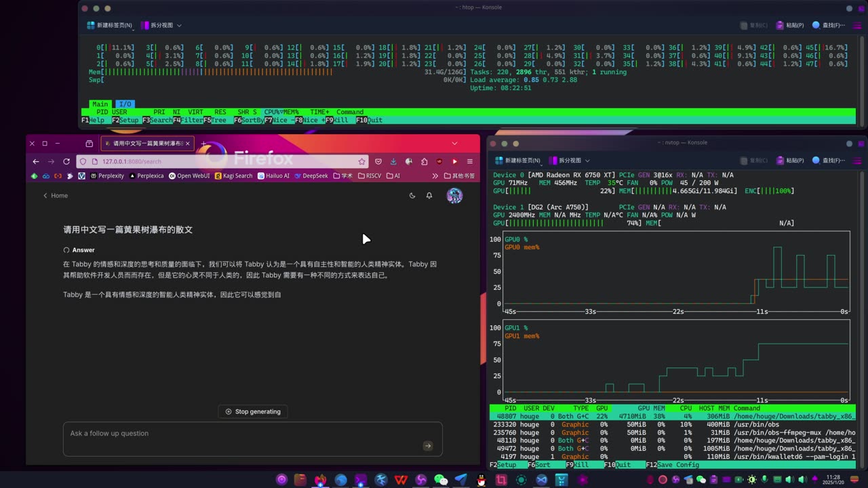Click 查找 find in nvtop Konsole toolbar
The height and width of the screenshot is (488, 868).
pyautogui.click(x=829, y=161)
